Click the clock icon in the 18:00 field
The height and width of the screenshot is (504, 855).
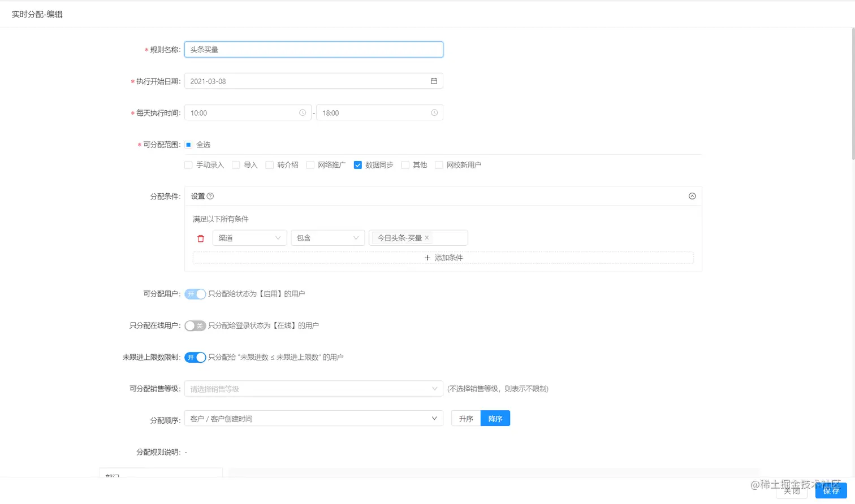click(434, 113)
